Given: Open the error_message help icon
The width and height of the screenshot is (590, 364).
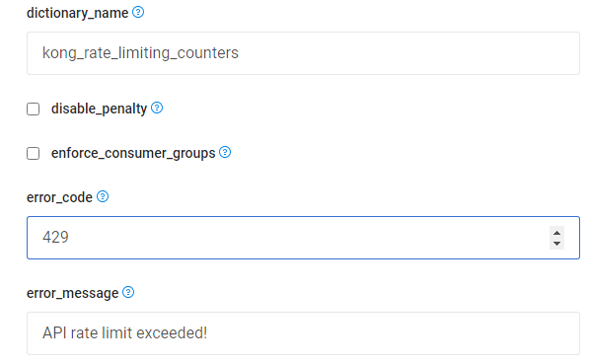Looking at the screenshot, I should 128,292.
